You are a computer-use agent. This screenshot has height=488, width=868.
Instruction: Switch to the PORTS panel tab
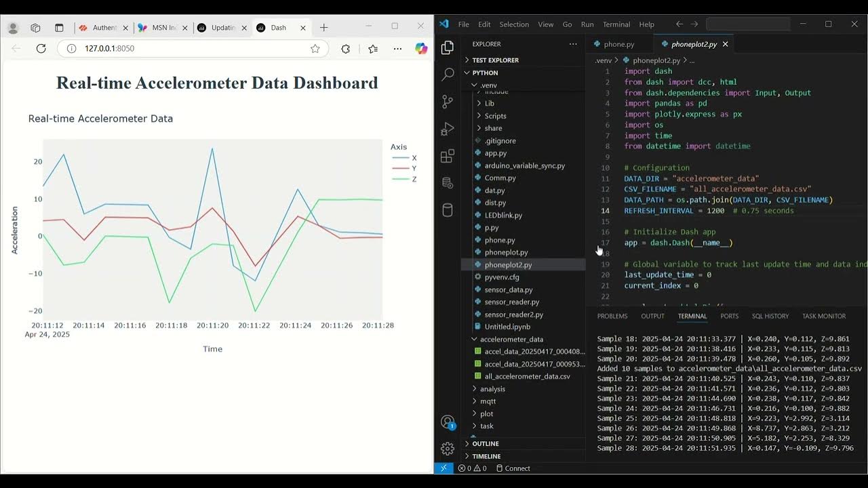click(730, 316)
